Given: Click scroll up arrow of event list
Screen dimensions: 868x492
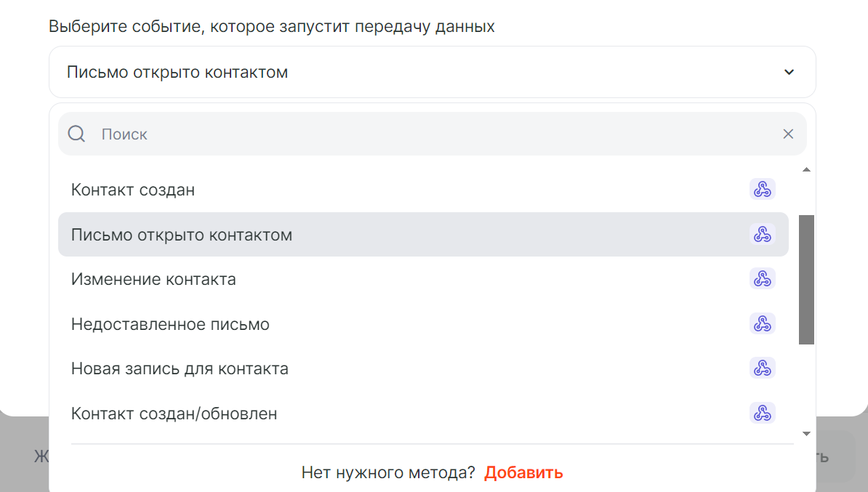Looking at the screenshot, I should point(806,169).
